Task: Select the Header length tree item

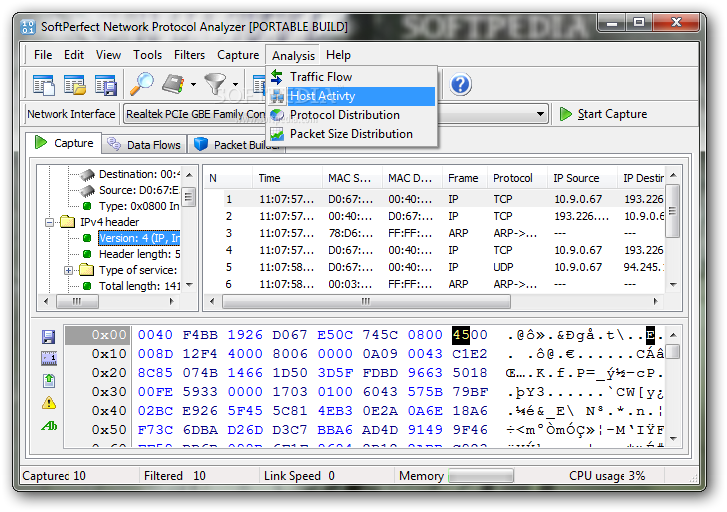Action: (x=139, y=254)
